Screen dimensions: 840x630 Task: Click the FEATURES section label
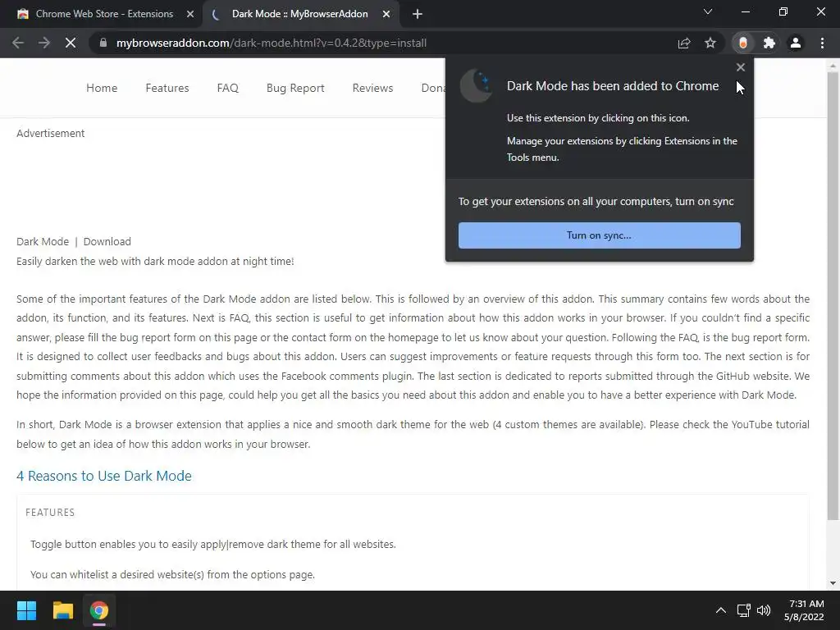pos(50,512)
